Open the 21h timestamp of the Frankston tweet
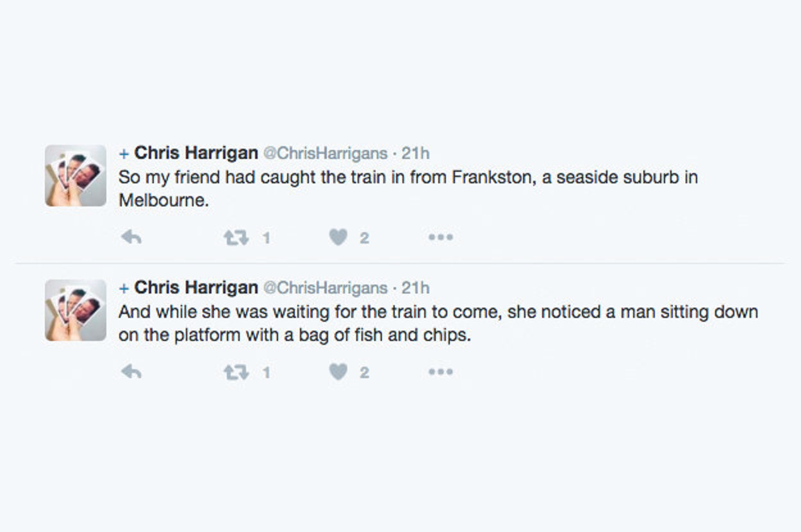Screen dimensions: 801x532 415,154
